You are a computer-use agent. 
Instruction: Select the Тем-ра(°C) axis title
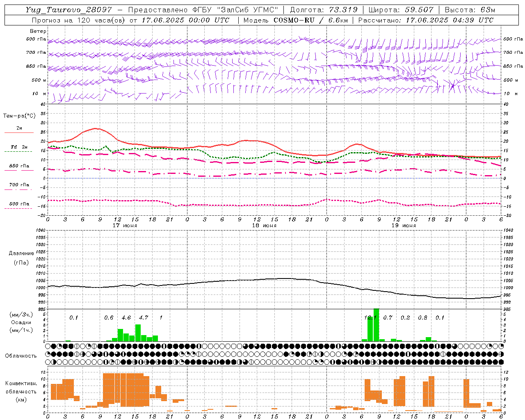19,116
